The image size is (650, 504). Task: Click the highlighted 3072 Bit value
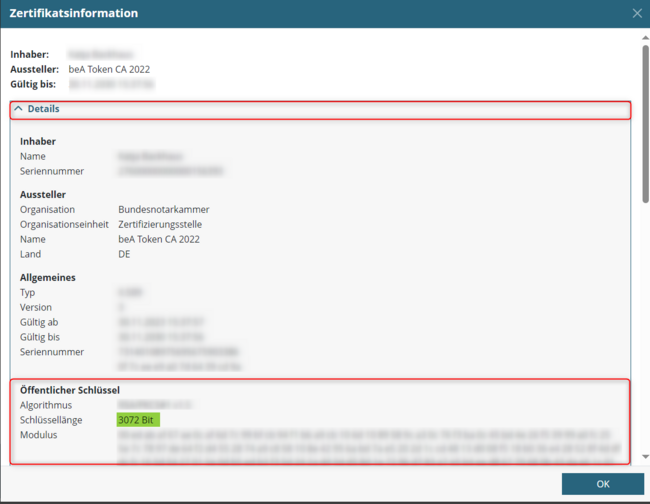coord(138,420)
